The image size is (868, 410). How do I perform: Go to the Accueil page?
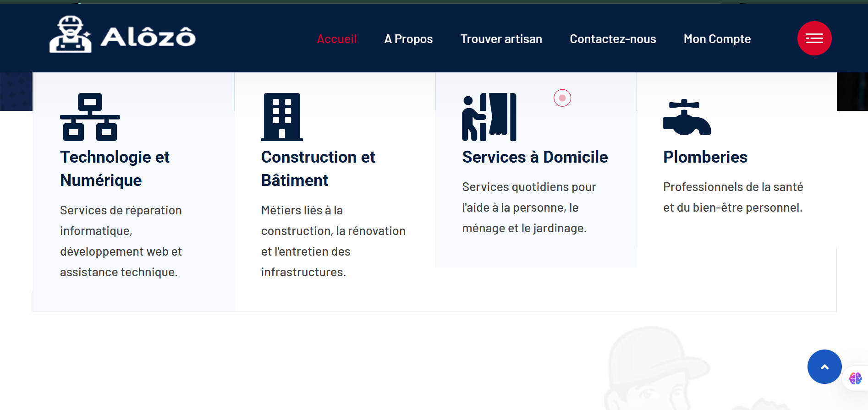pyautogui.click(x=337, y=39)
